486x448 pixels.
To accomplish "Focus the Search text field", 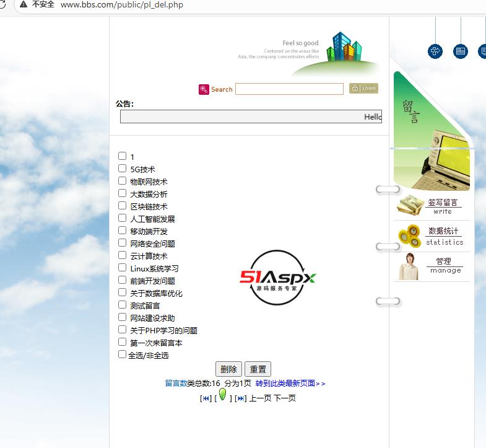I will 289,89.
